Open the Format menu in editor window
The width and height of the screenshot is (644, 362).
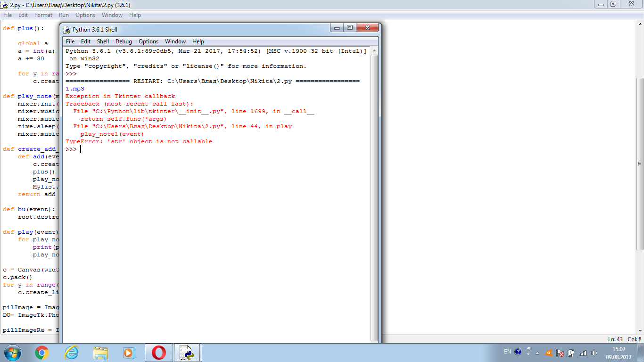[x=43, y=15]
